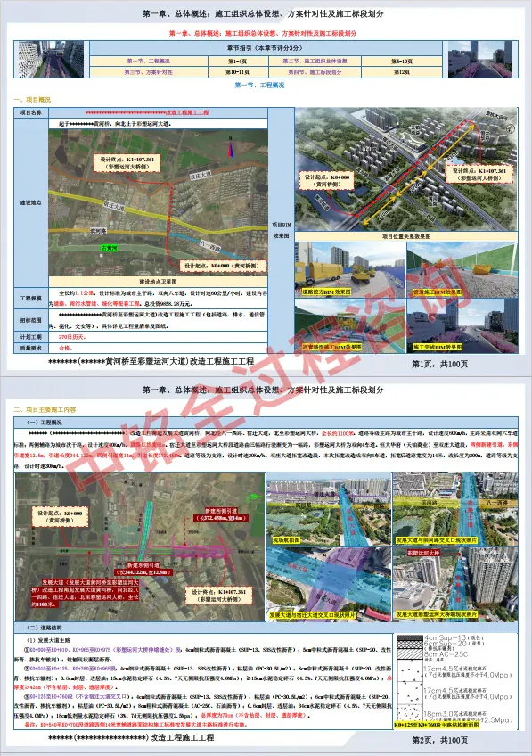Click the 设计起点 K0+000 callout on page-two map
The image size is (532, 756).
coord(60,517)
